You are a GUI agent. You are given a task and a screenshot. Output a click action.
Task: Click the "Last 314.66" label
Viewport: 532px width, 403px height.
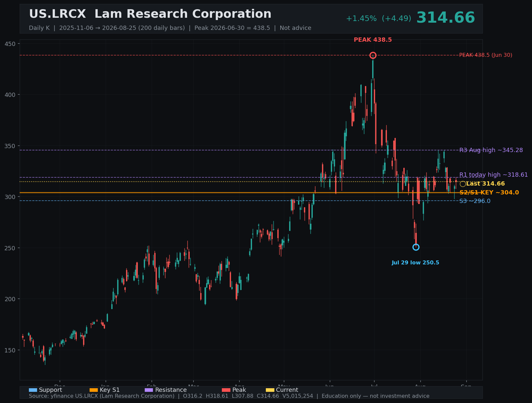click(x=485, y=184)
